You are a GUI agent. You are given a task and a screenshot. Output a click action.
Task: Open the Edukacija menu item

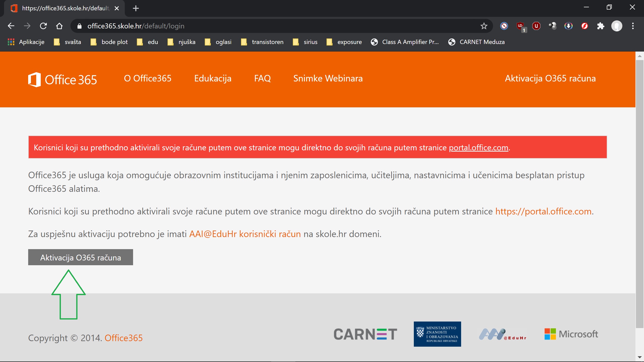(213, 78)
